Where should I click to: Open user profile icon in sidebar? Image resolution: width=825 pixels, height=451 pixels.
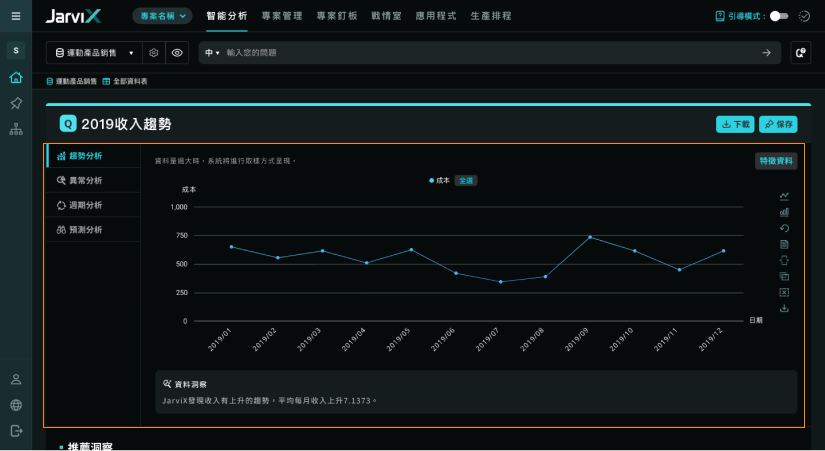[x=16, y=379]
